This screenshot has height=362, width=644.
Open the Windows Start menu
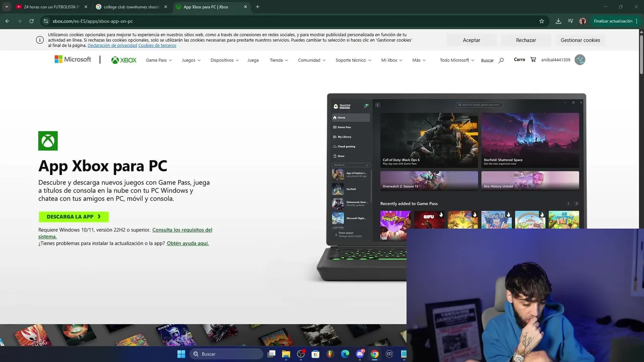pos(181,354)
